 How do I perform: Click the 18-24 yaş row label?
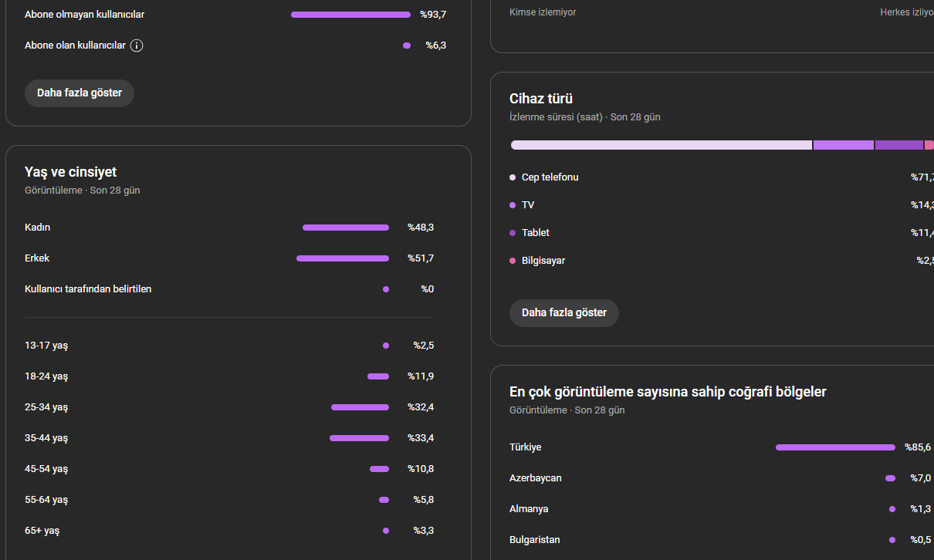click(46, 376)
